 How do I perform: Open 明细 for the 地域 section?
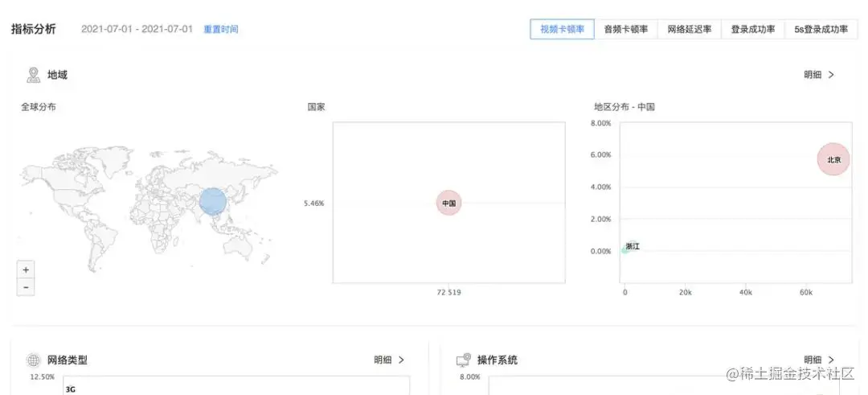813,75
